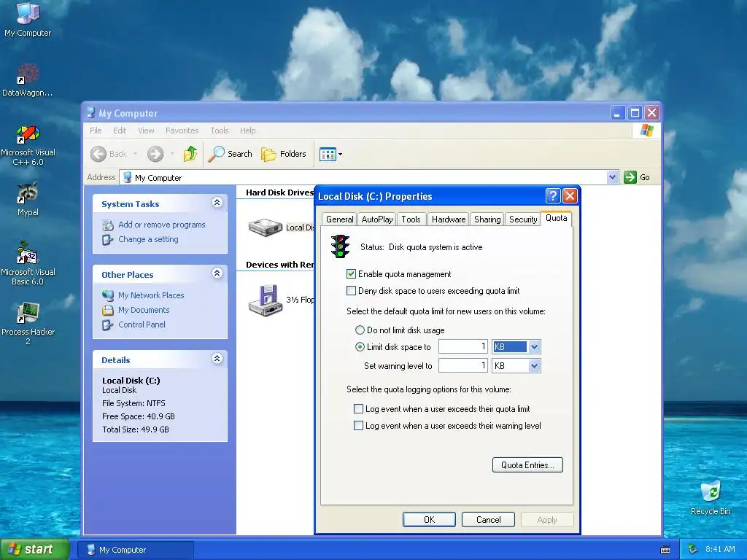The height and width of the screenshot is (560, 747).
Task: Click the green Go arrow button
Action: (x=630, y=177)
